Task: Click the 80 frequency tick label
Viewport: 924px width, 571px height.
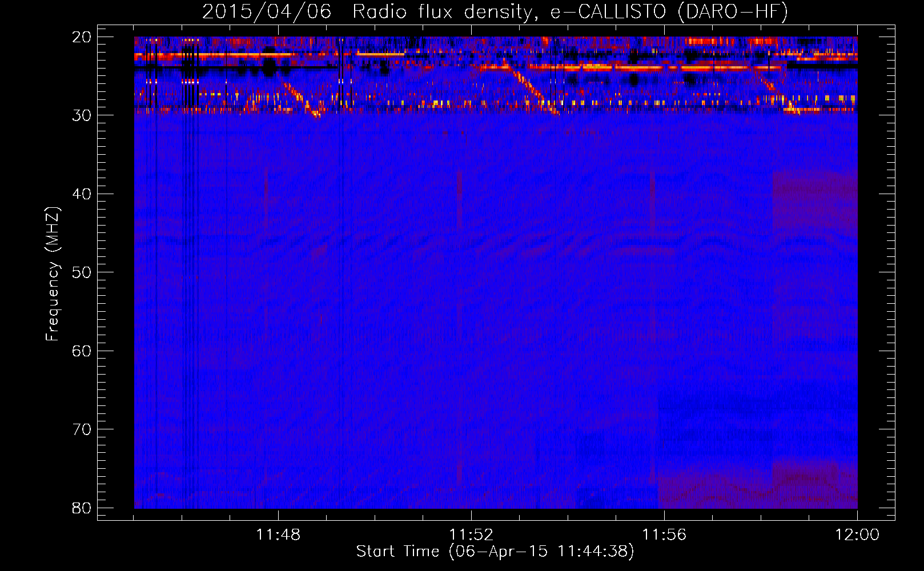Action: 82,508
